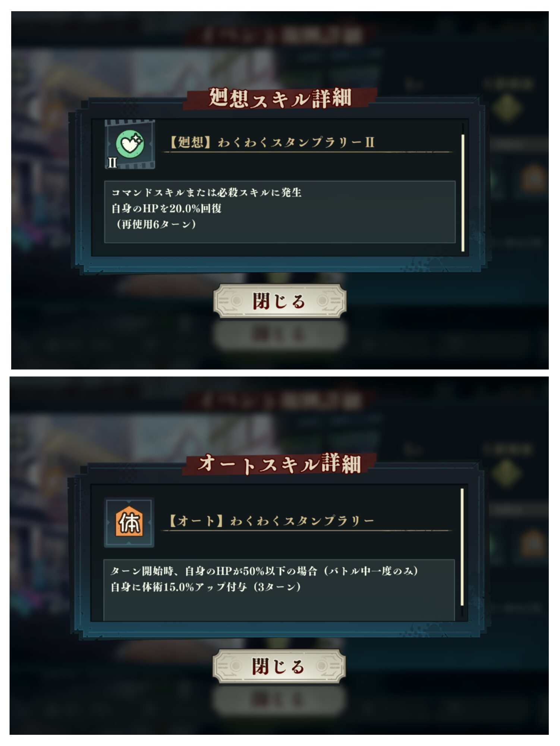560x746 pixels.
Task: Click the 再使用6ターン cooldown text
Action: point(156,224)
